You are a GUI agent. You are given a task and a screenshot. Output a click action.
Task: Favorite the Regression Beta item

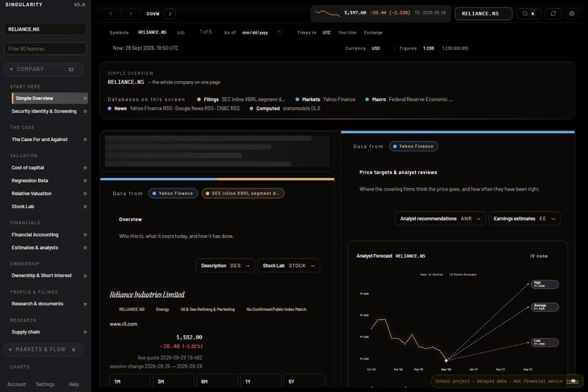85,181
